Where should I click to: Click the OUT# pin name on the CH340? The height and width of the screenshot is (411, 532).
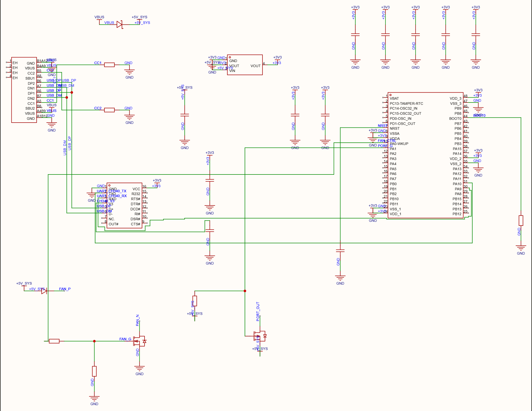coord(114,224)
